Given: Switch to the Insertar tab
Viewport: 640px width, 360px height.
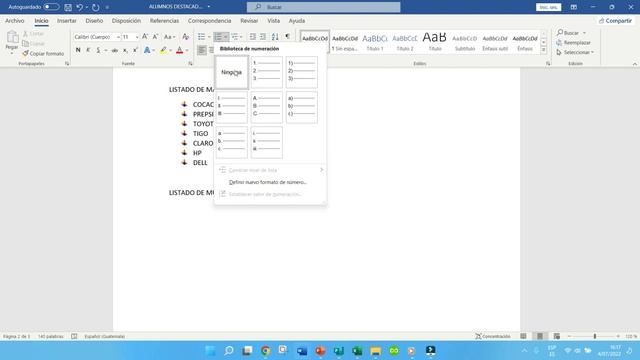Looking at the screenshot, I should (x=67, y=20).
